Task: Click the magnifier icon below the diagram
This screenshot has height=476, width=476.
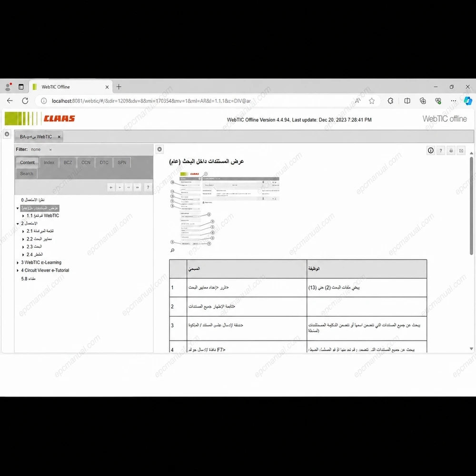Action: [x=172, y=250]
